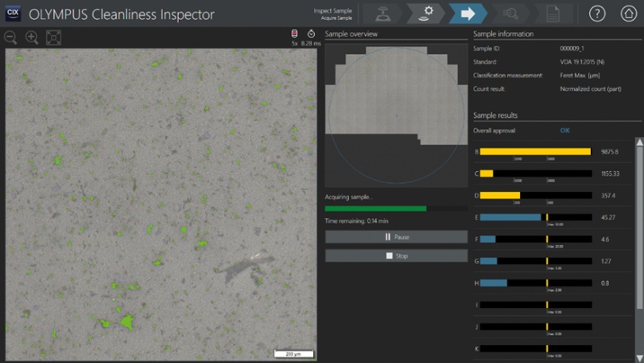Select the load sample workflow step
The width and height of the screenshot is (644, 363).
[x=383, y=14]
